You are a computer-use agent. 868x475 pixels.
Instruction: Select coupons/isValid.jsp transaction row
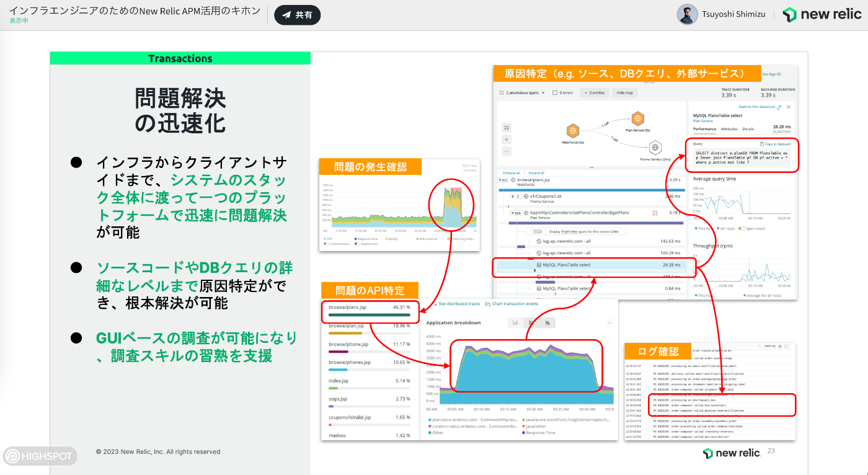[370, 420]
